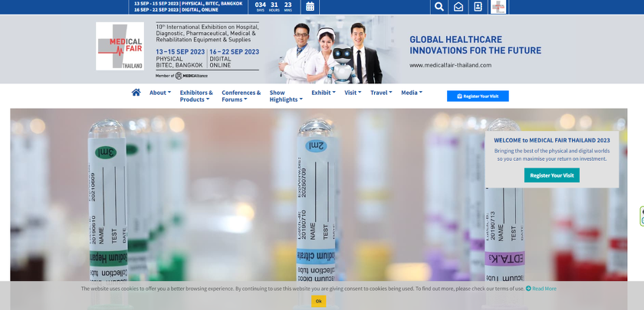This screenshot has height=310, width=644.
Task: Open the envelope newsletter icon
Action: pos(458,7)
